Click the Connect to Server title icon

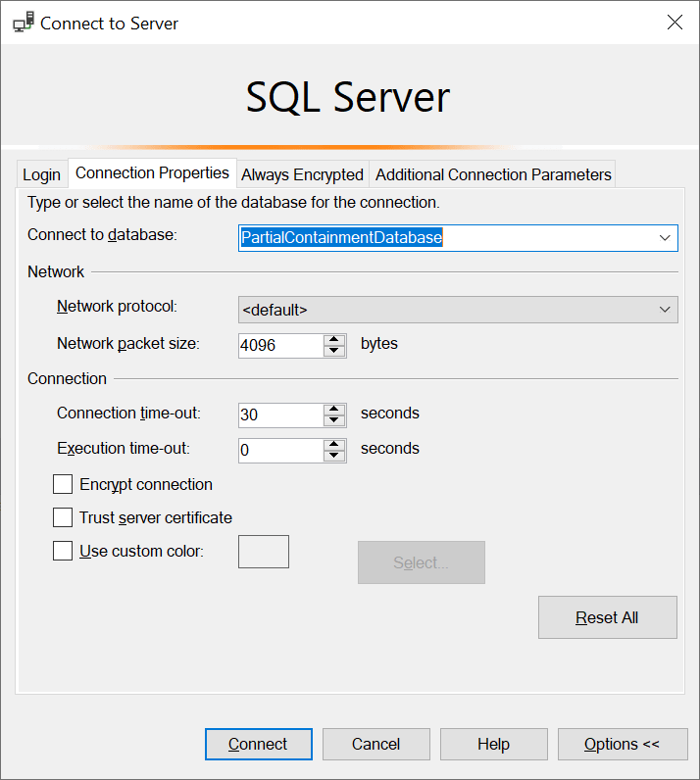pos(24,22)
